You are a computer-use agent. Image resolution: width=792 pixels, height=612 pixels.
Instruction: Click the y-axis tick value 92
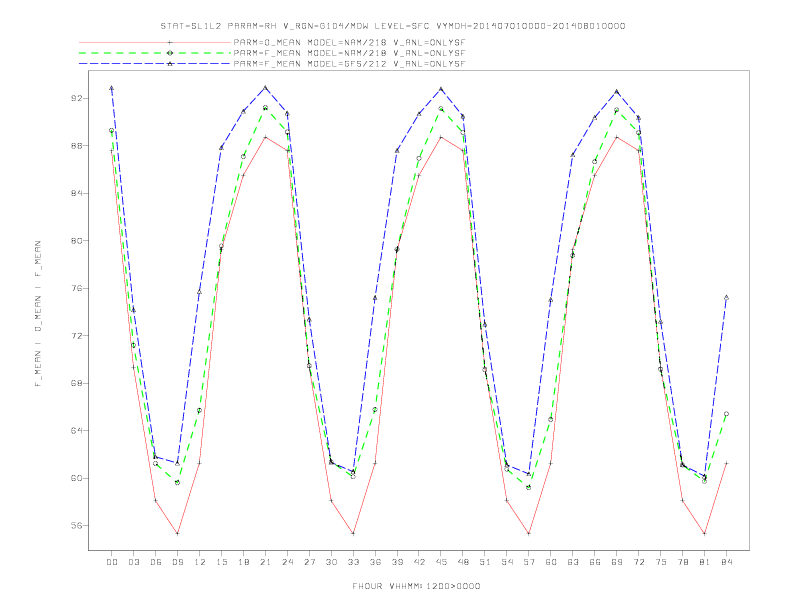point(76,98)
